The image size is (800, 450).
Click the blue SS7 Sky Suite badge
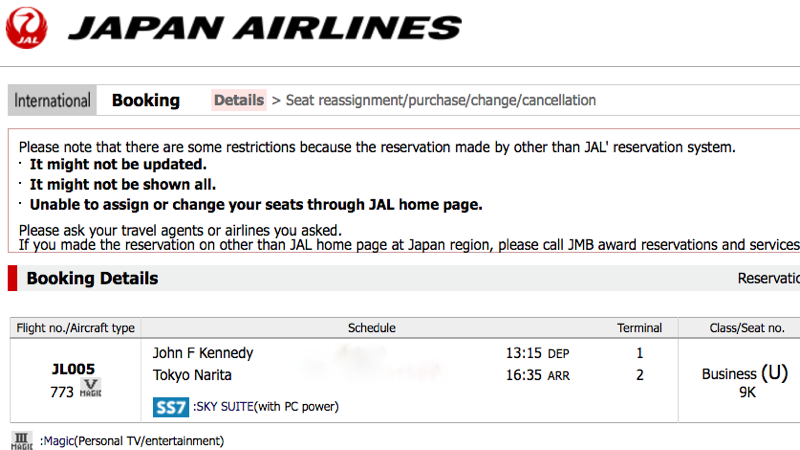pos(171,407)
